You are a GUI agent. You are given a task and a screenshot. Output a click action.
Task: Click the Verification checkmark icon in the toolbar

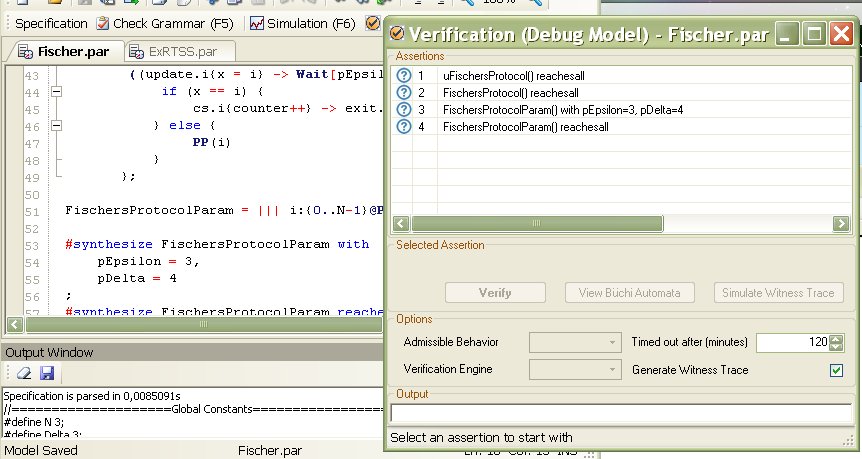[x=373, y=24]
